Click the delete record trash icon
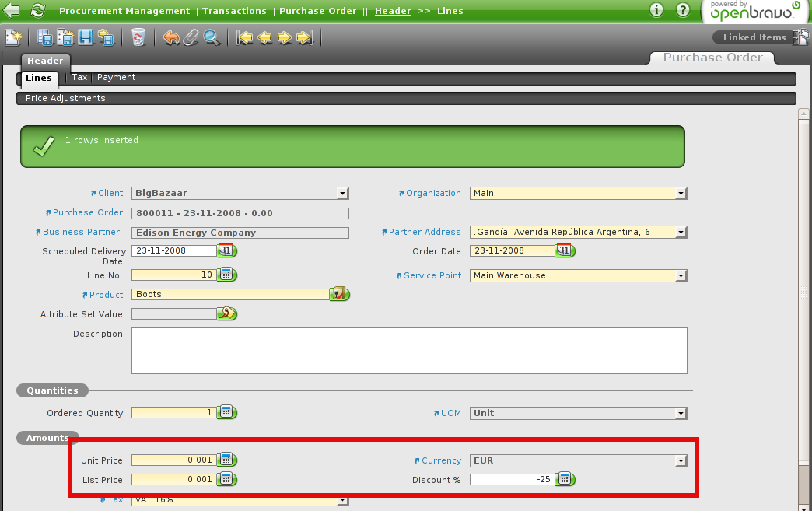 point(138,37)
